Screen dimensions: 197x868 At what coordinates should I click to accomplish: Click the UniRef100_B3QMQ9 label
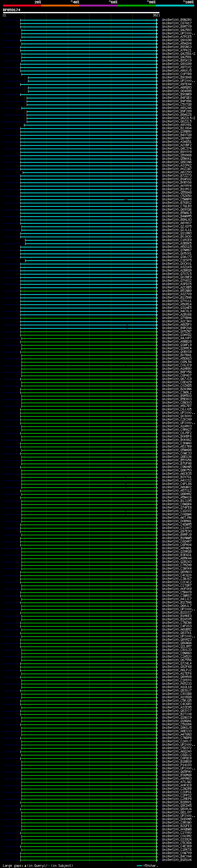click(176, 775)
